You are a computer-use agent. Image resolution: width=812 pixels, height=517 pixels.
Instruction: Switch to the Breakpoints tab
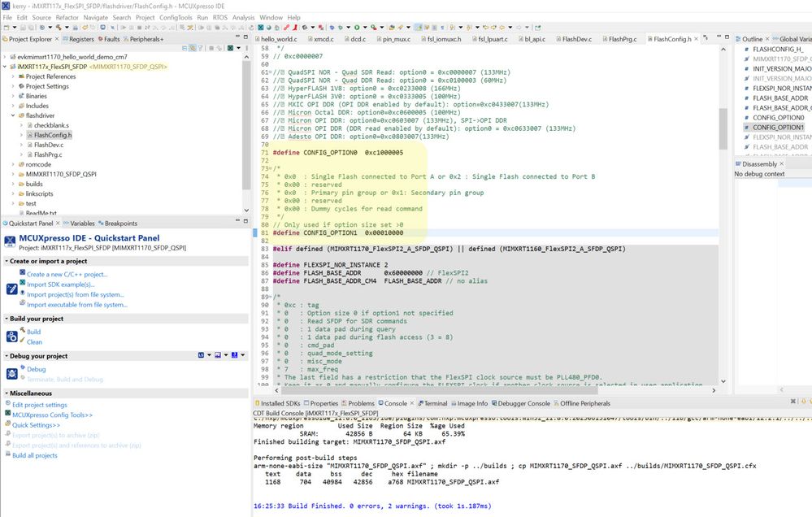[118, 224]
